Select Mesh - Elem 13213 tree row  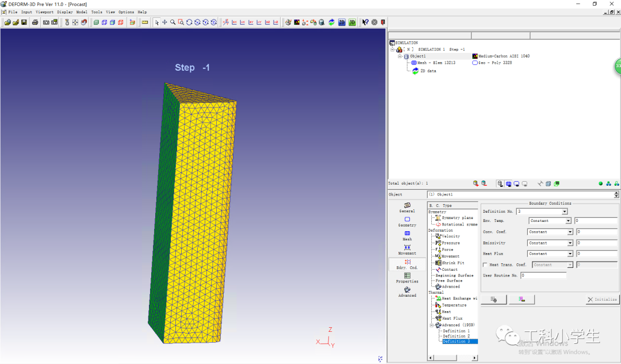(x=433, y=63)
